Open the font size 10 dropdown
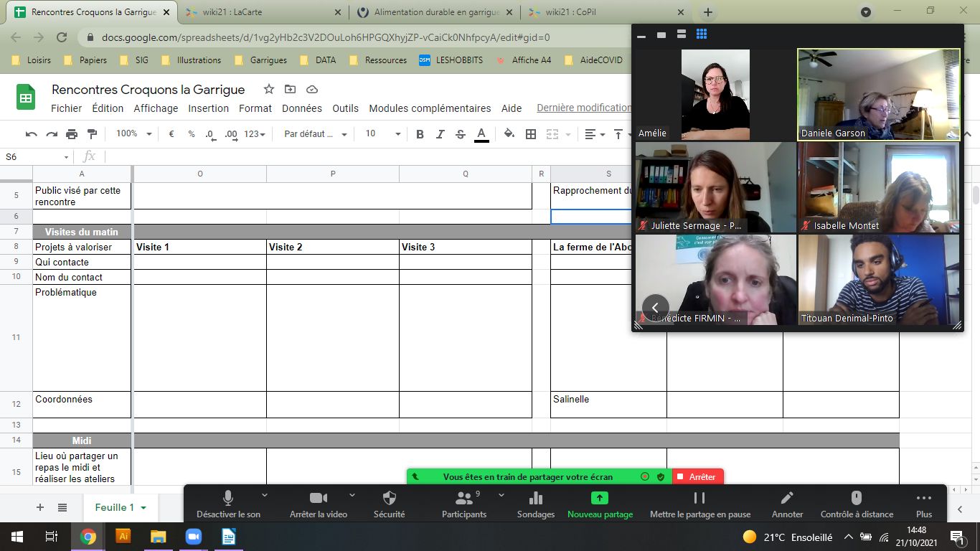Screen dimensions: 980x551 (383, 134)
